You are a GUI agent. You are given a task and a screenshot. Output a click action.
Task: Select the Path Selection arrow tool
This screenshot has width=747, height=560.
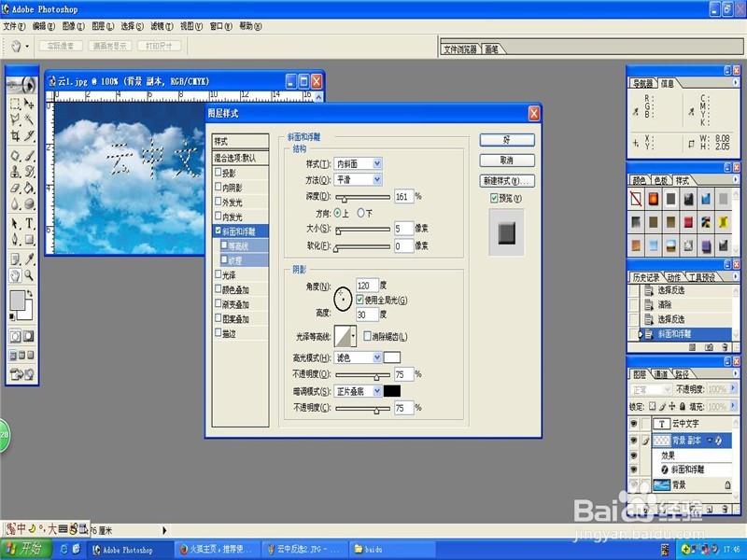click(x=15, y=223)
